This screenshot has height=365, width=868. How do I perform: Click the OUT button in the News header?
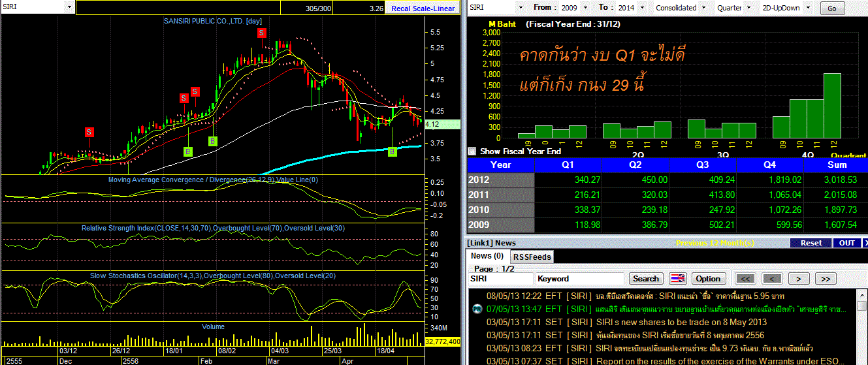(846, 243)
